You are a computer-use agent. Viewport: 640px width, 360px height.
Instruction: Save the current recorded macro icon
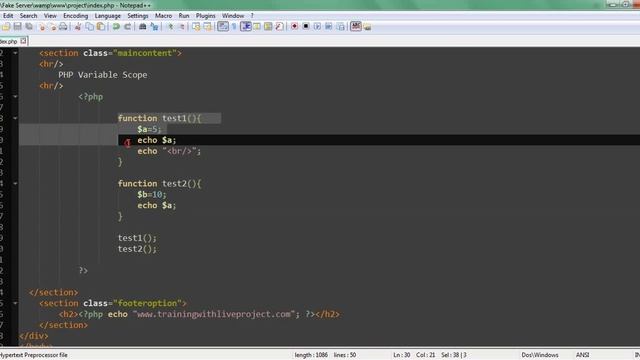340,27
